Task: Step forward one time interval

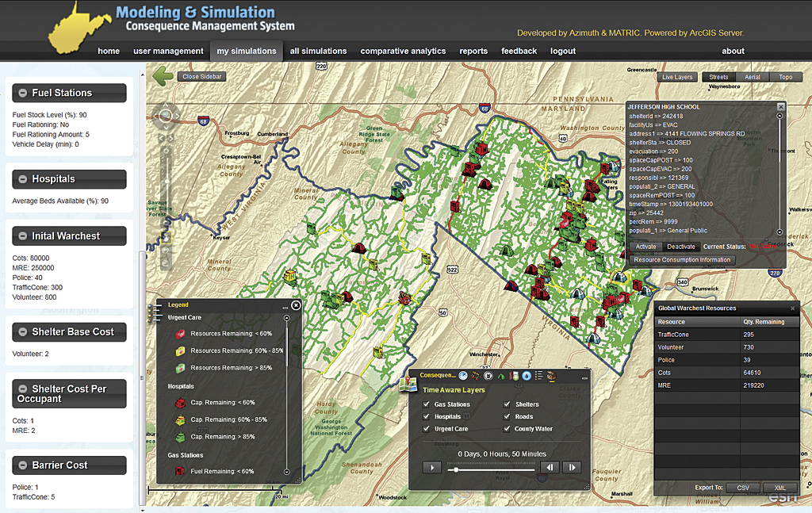Action: 571,468
